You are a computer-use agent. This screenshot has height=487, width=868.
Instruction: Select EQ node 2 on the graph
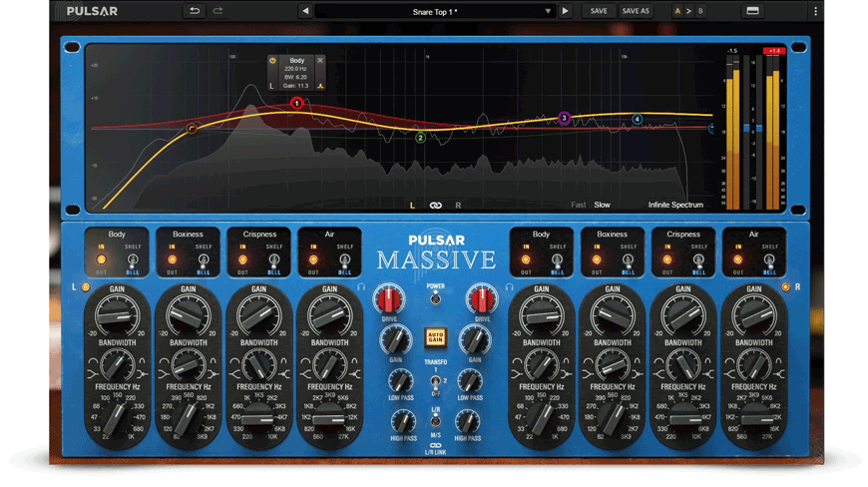pos(421,138)
